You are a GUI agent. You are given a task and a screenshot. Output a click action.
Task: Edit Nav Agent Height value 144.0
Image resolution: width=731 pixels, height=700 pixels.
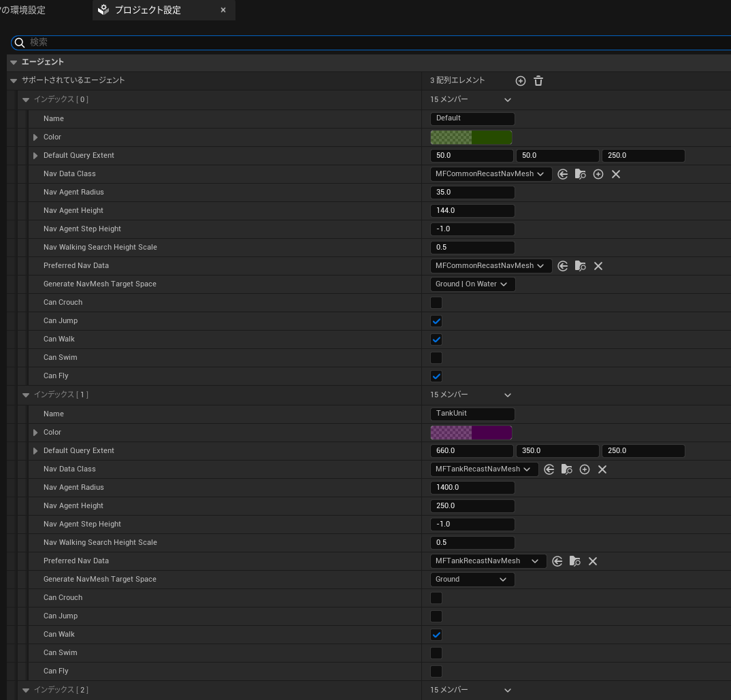coord(472,211)
